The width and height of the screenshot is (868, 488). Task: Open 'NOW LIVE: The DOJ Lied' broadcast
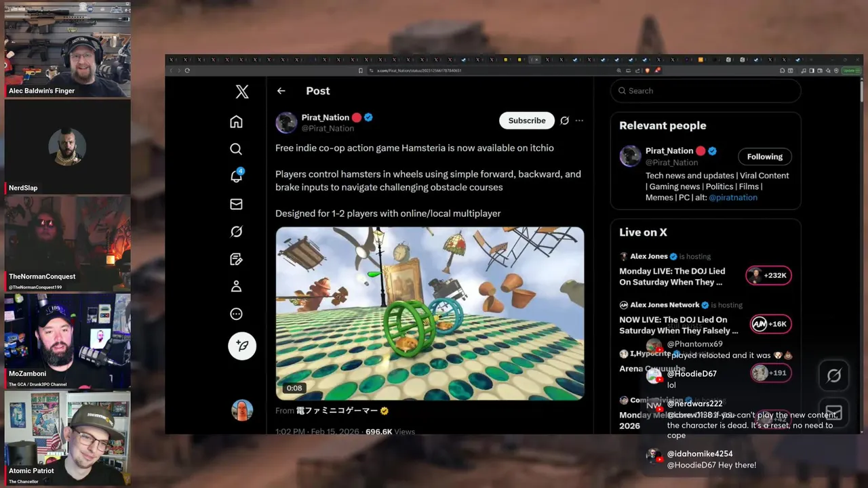pos(679,325)
